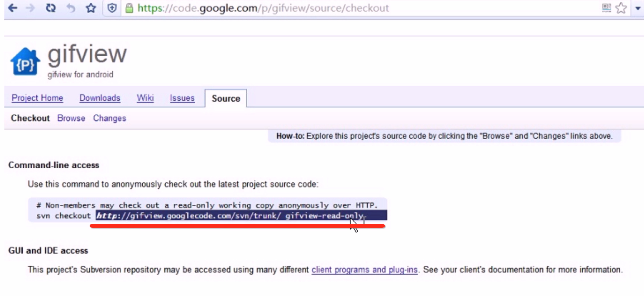This screenshot has width=644, height=296.
Task: Click the Command-line access heading
Action: 54,165
